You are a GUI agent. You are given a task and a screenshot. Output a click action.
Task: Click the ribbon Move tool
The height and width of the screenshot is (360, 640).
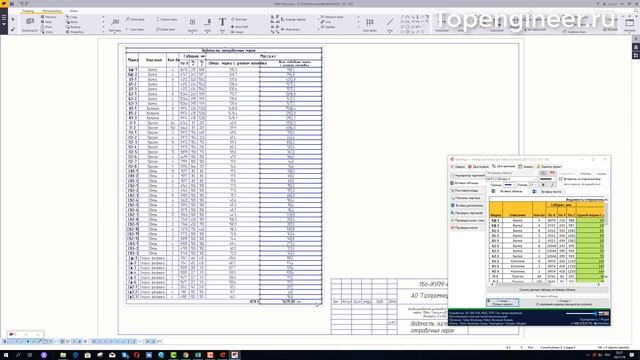(72, 22)
